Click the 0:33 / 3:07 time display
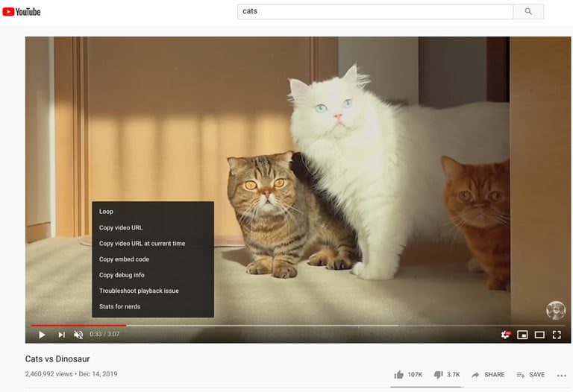Image resolution: width=573 pixels, height=392 pixels. [x=104, y=334]
